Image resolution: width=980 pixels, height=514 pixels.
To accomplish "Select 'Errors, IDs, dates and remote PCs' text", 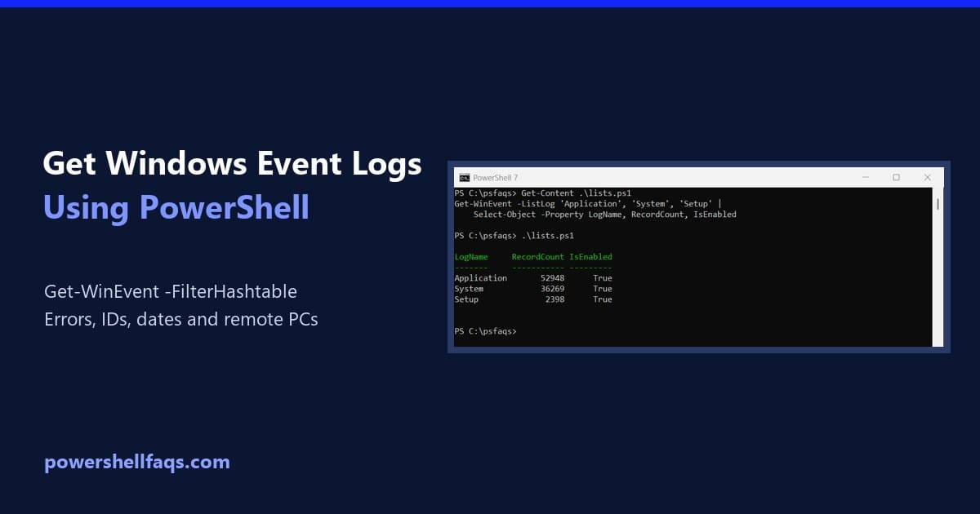I will pyautogui.click(x=181, y=319).
